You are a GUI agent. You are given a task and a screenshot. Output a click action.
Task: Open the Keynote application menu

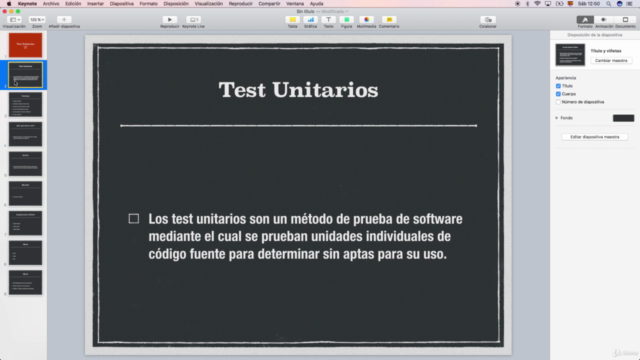coord(27,4)
